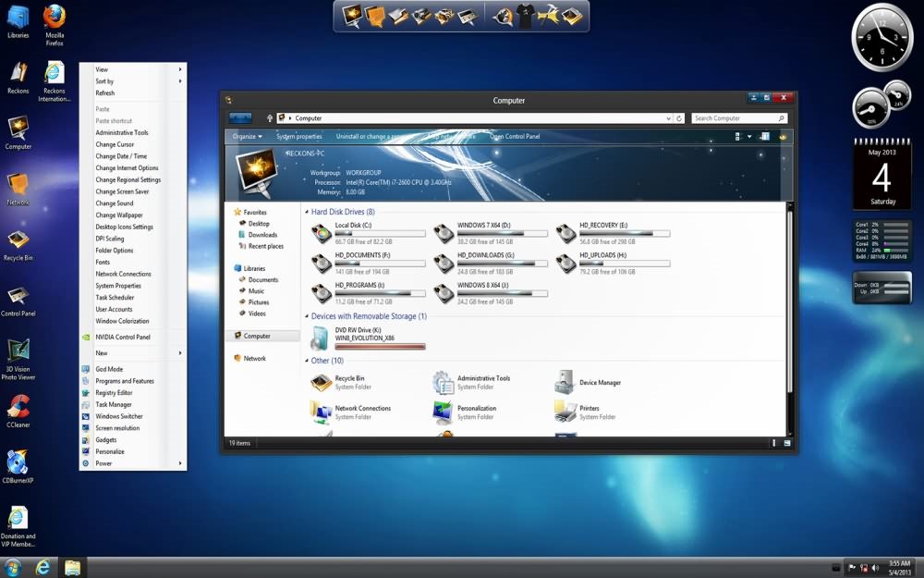Viewport: 924px width, 578px height.
Task: Click the refresh button beside the address bar
Action: coord(679,118)
